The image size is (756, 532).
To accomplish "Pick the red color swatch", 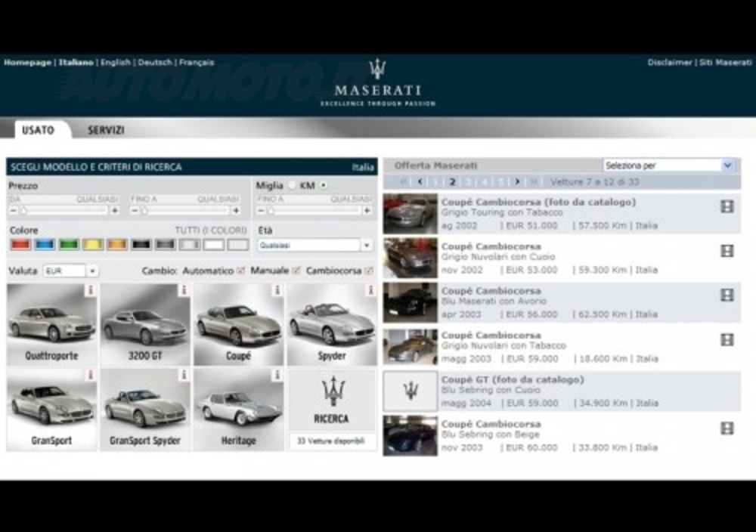I will tap(20, 245).
